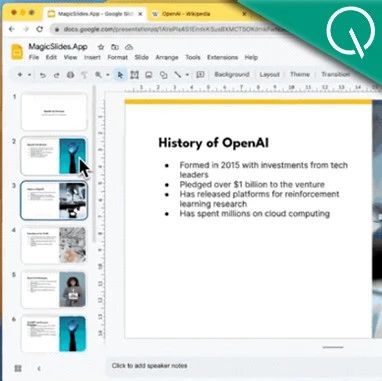Select the MagicSlides.App Google Slides tab
Image resolution: width=382 pixels, height=381 pixels.
click(95, 14)
